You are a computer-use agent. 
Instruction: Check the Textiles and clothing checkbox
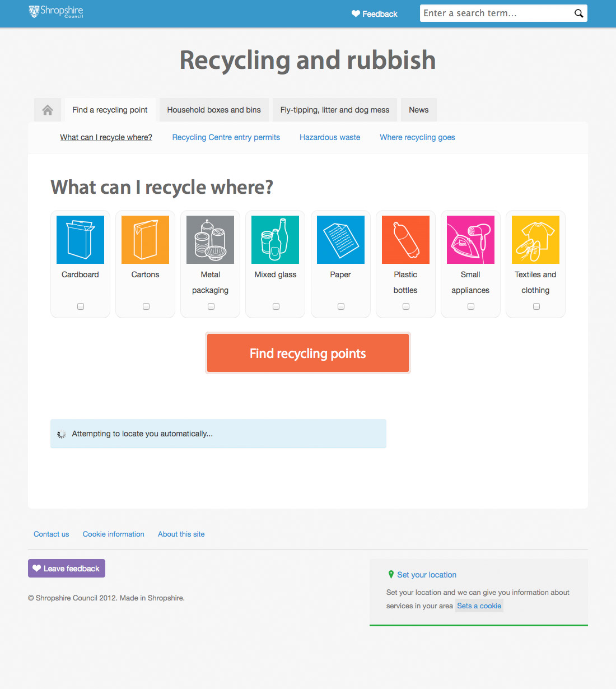pyautogui.click(x=536, y=306)
